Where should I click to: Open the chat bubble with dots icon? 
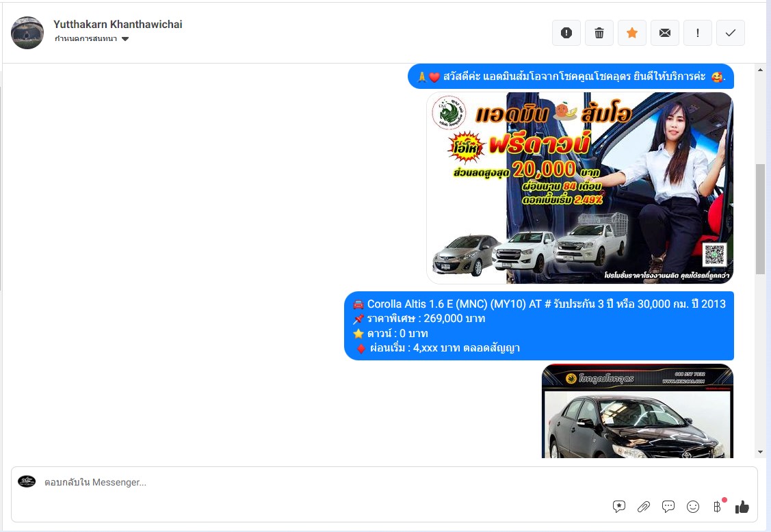tap(668, 507)
